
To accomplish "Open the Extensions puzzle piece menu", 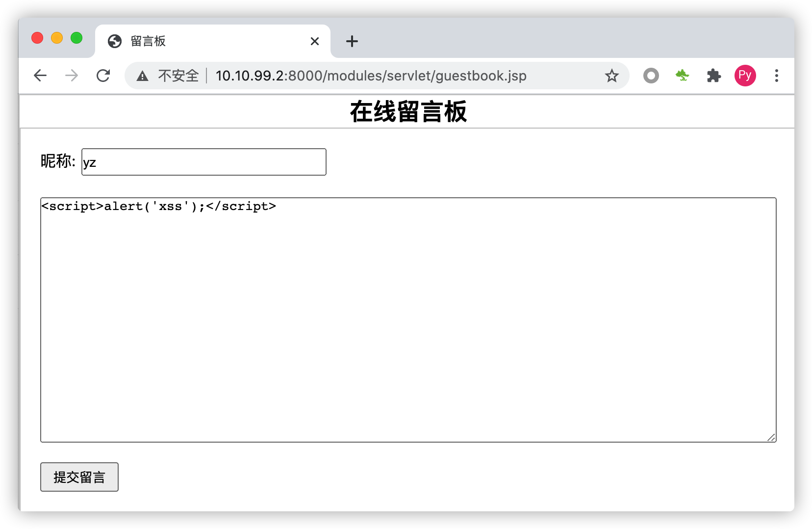I will tap(714, 76).
